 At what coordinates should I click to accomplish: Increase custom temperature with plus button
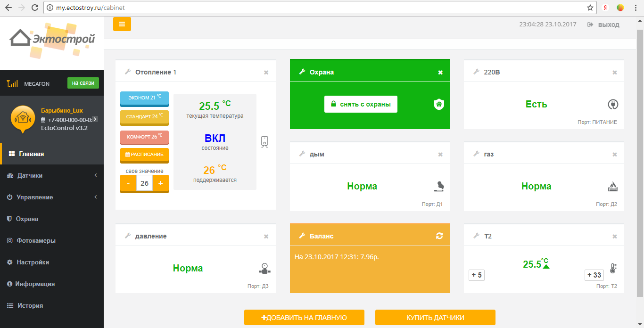(160, 183)
